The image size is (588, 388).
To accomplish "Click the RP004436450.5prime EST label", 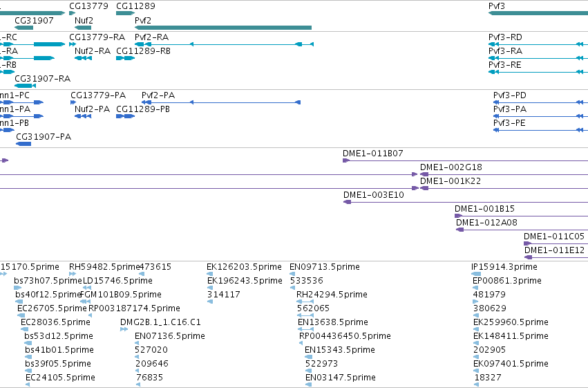I will click(345, 337).
